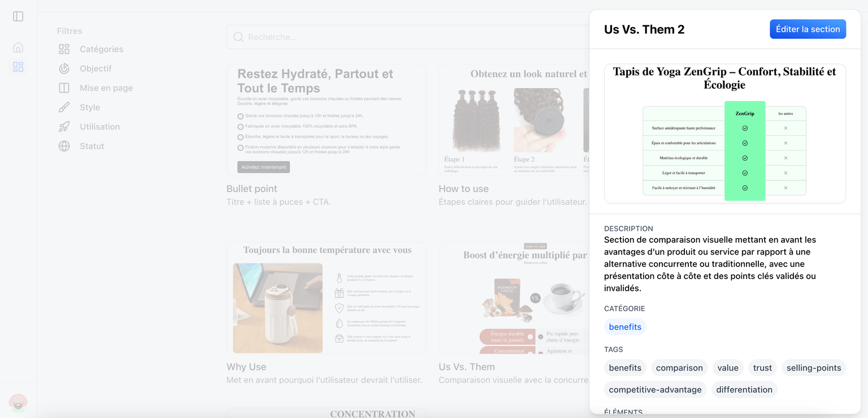Open the home icon in sidebar
Viewport: 868px width, 418px height.
click(18, 48)
